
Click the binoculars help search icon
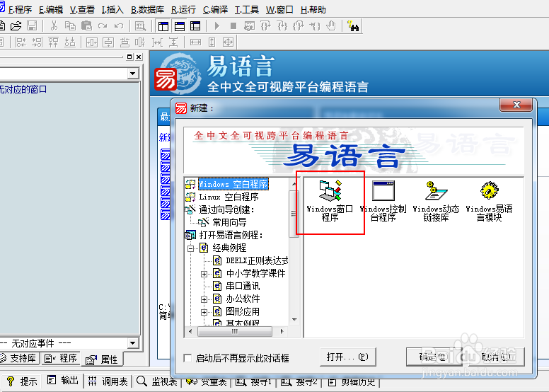point(353,26)
